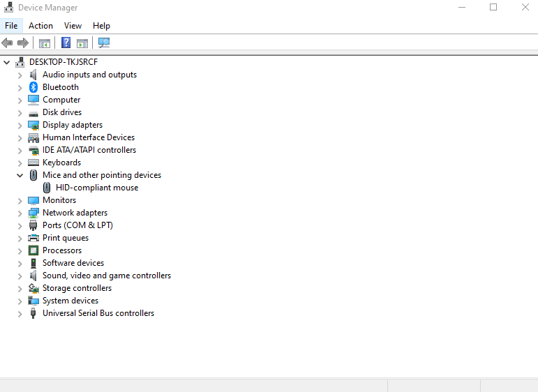Click the Mice and pointing devices icon
The width and height of the screenshot is (538, 392).
pos(33,175)
